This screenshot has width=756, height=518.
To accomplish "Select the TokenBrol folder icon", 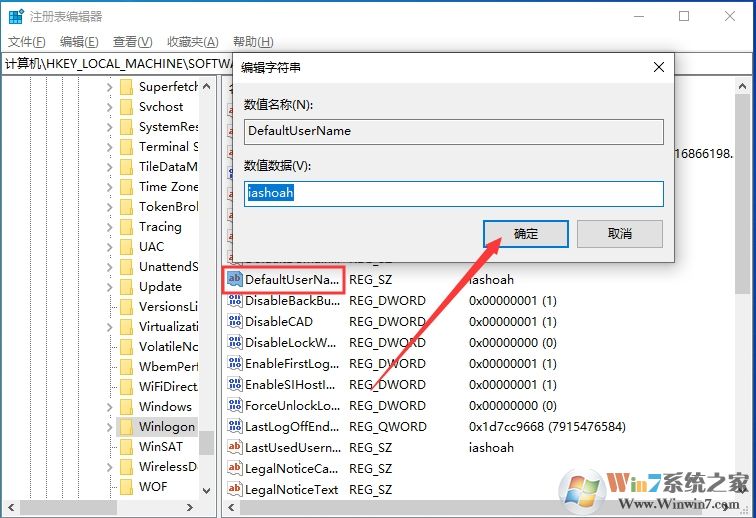I will (126, 207).
